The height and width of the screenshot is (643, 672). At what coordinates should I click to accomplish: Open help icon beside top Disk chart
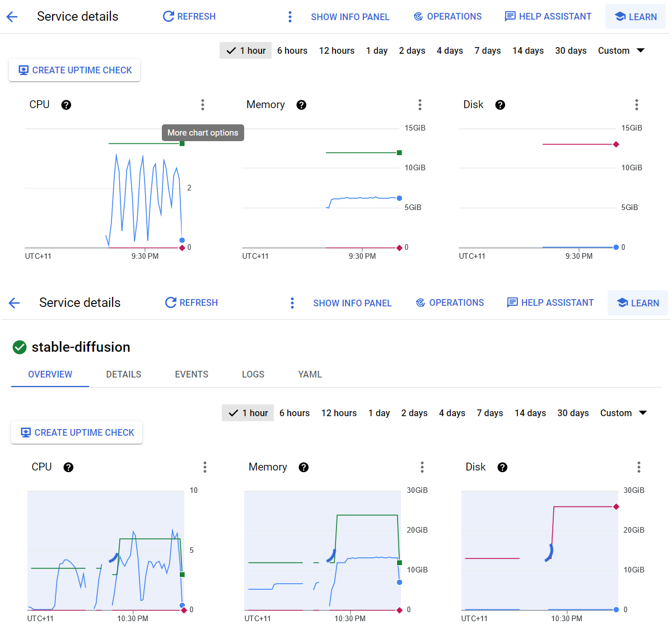pyautogui.click(x=500, y=105)
